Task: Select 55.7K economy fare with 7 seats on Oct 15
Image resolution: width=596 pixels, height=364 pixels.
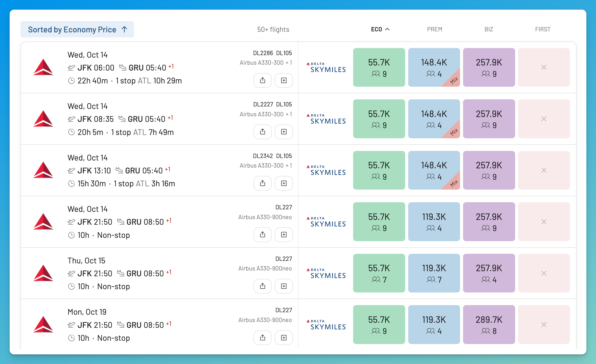Action: tap(379, 273)
